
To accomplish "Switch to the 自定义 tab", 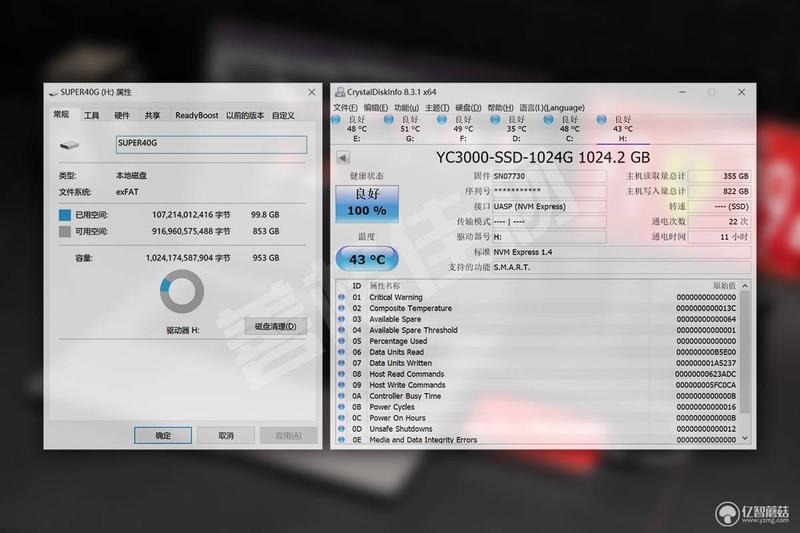I will coord(284,115).
